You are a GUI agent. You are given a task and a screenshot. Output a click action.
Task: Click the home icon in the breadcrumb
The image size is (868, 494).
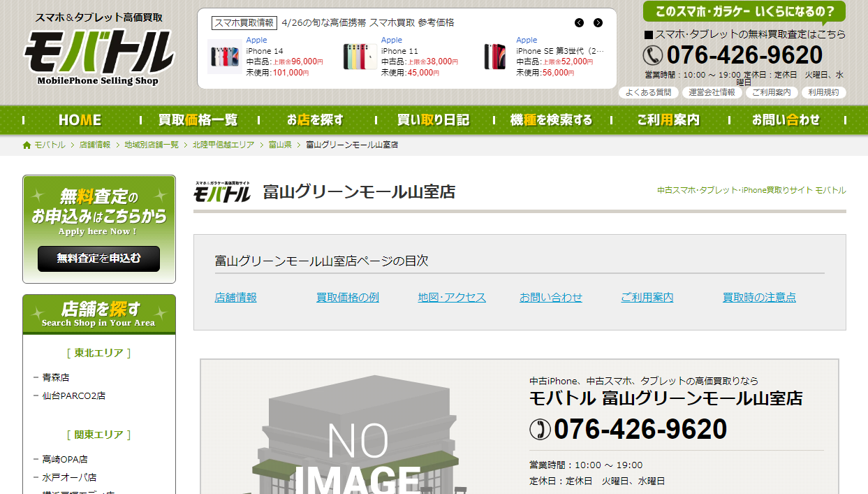pyautogui.click(x=27, y=145)
